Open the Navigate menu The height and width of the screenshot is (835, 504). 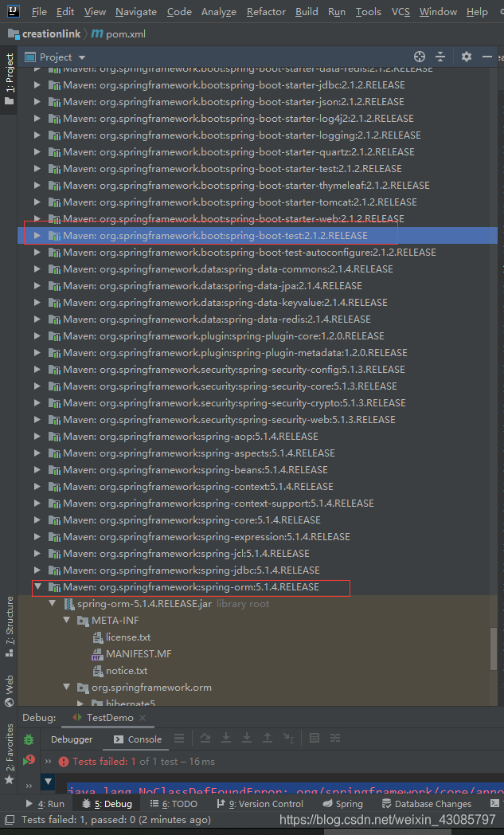click(135, 11)
